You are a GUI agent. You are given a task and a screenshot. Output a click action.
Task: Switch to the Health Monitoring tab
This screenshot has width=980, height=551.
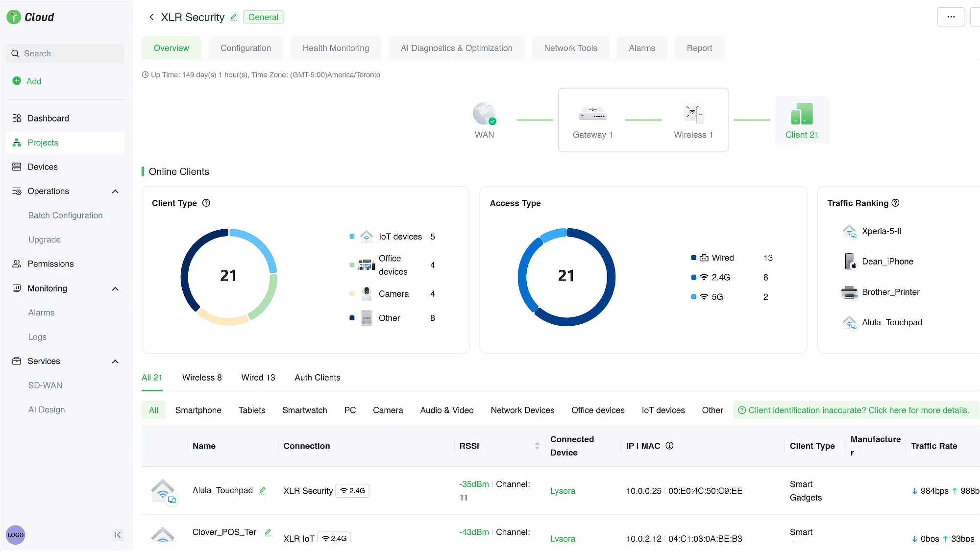click(336, 48)
